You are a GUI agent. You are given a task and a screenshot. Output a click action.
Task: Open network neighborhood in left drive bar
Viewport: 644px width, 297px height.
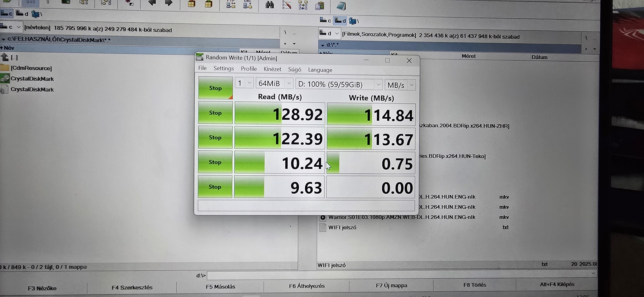pos(37,14)
